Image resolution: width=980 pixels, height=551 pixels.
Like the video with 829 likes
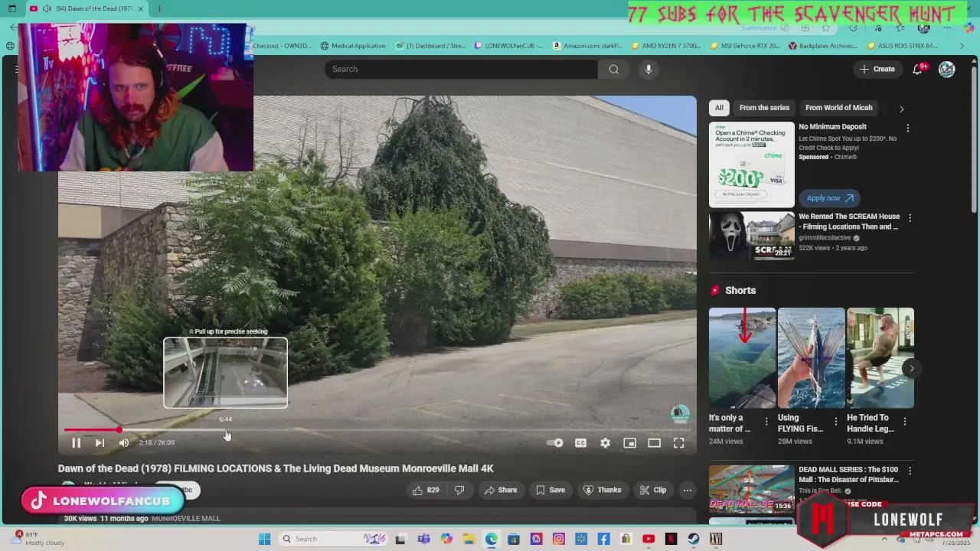426,490
